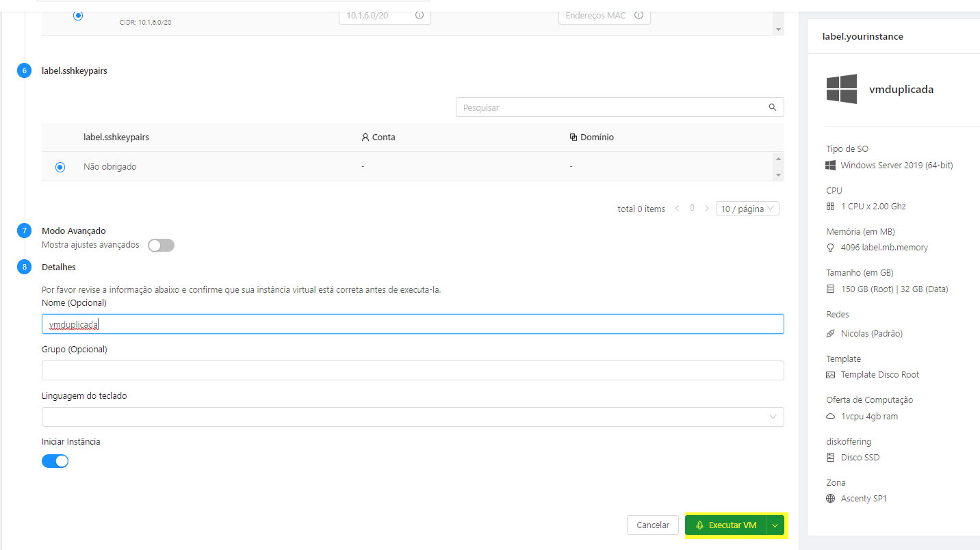Click the Grupo (Opcional) input field
Viewport: 980px width, 550px height.
click(x=413, y=370)
